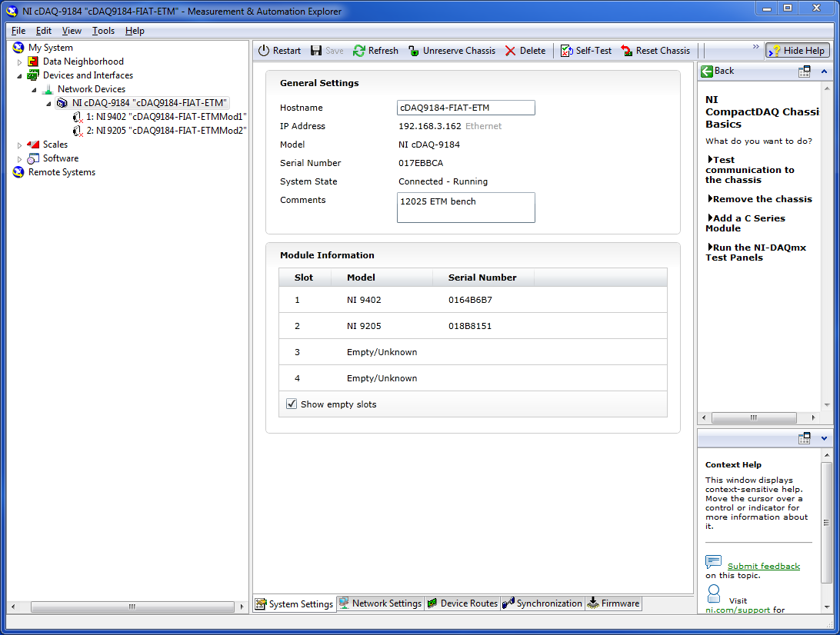
Task: Click the Firmware tab icon
Action: pyautogui.click(x=593, y=603)
